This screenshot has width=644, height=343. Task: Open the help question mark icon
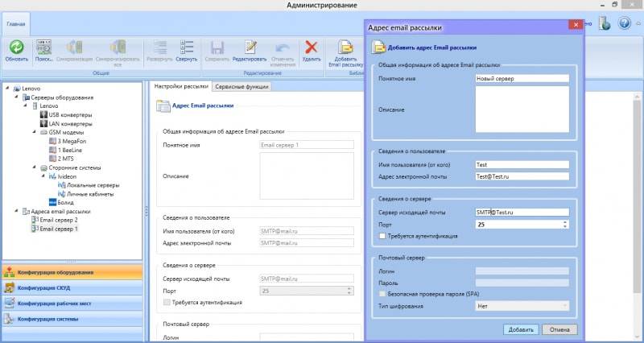[x=625, y=23]
